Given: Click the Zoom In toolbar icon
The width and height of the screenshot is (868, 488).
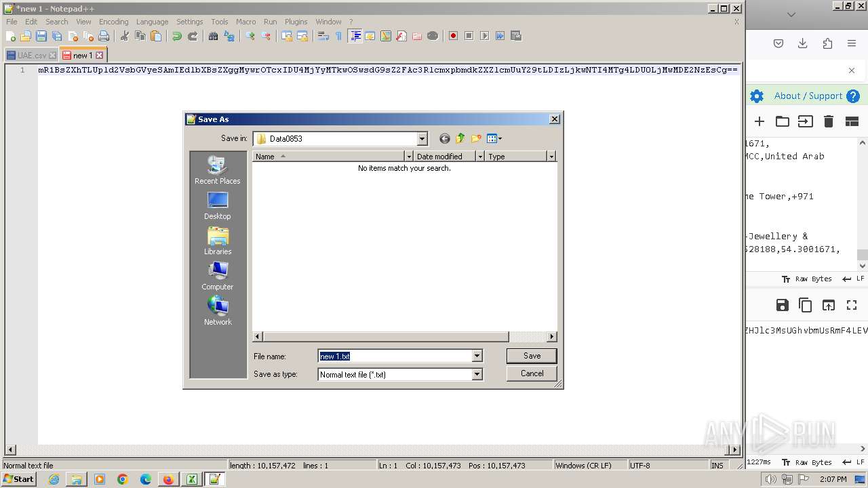Looking at the screenshot, I should [250, 36].
